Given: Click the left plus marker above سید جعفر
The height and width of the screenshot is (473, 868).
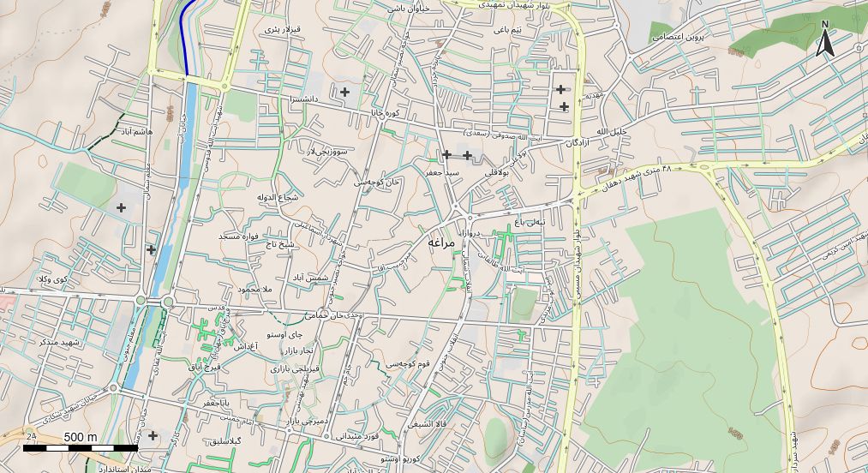Looking at the screenshot, I should click(446, 154).
